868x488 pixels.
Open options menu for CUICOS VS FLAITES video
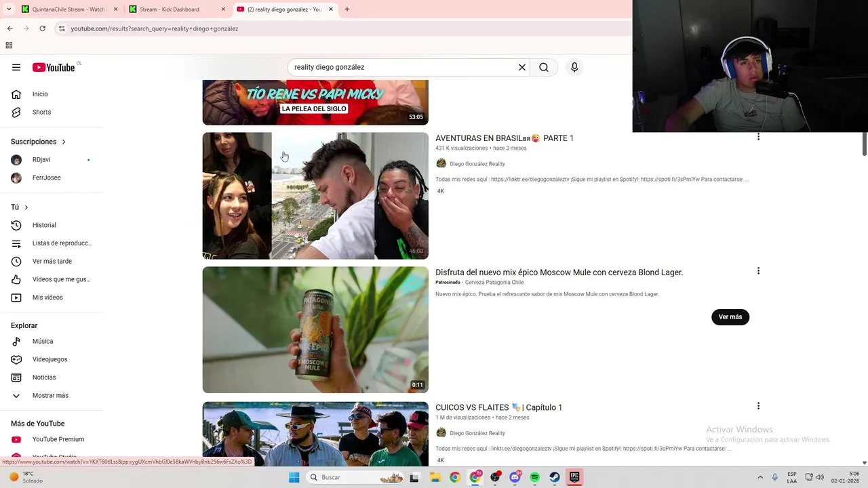click(x=758, y=406)
